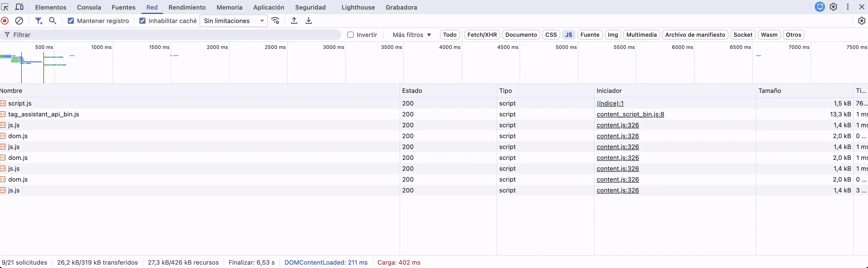Screen dimensions: 868x268
Task: Select the Todo filter
Action: coord(450,35)
